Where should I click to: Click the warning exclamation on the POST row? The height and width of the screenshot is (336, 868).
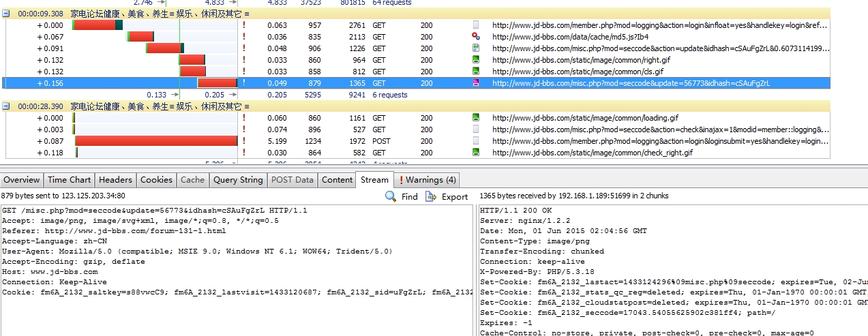pos(243,141)
